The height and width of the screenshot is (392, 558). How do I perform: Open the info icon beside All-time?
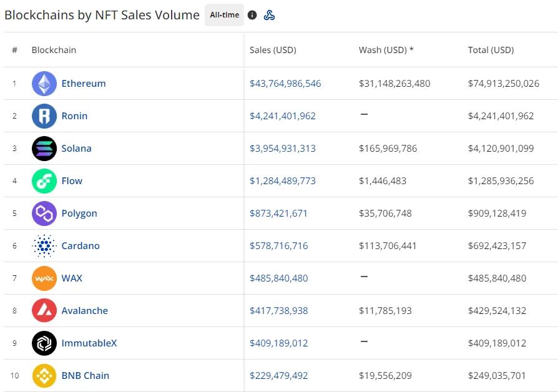(x=252, y=15)
